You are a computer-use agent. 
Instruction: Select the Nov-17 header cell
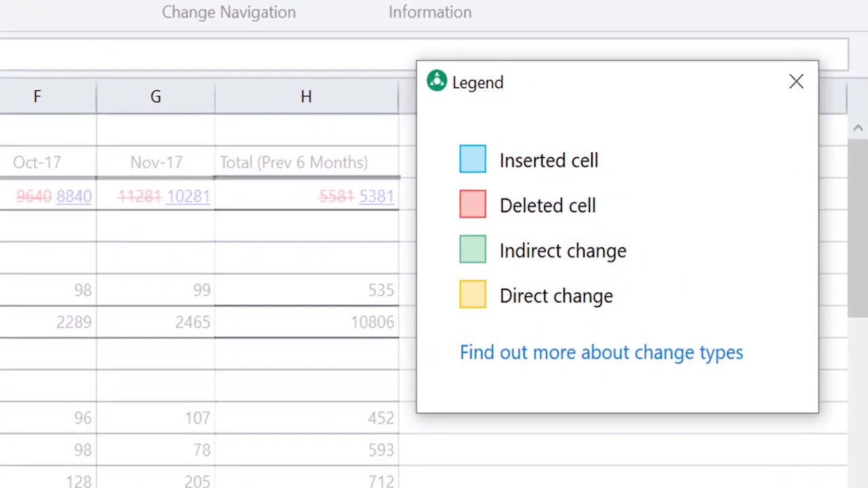pyautogui.click(x=156, y=163)
